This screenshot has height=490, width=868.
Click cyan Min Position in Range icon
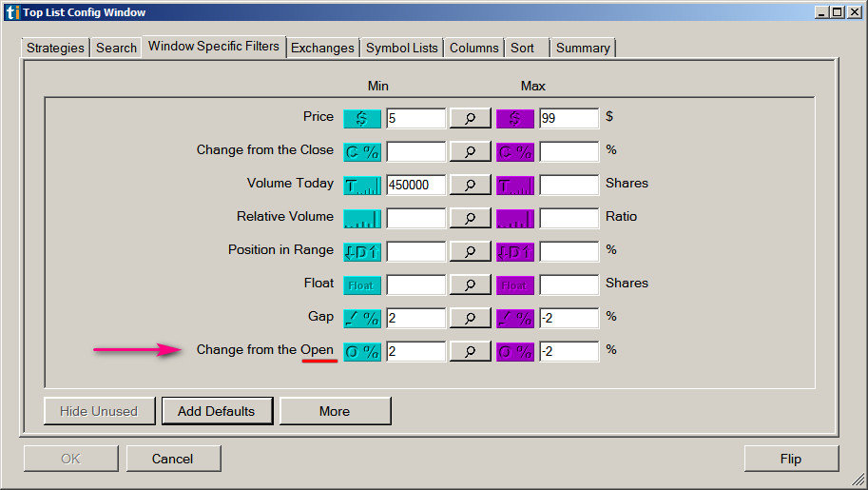click(362, 251)
